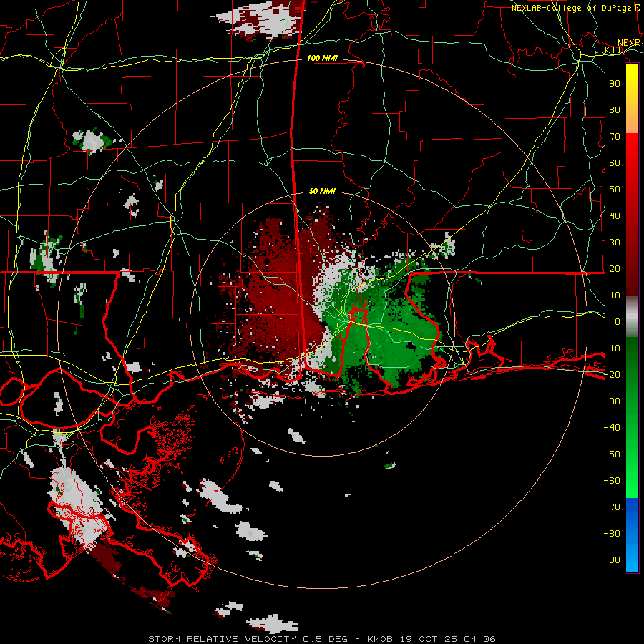Click the Storm Relative Velocity caption at bottom
Viewport: 644px width, 644px height.
[x=322, y=639]
